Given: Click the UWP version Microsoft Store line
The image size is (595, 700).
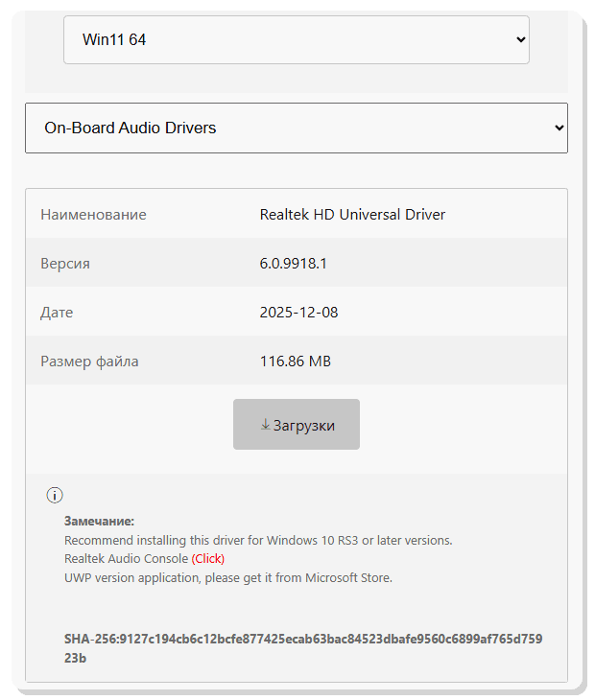Looking at the screenshot, I should point(227,577).
